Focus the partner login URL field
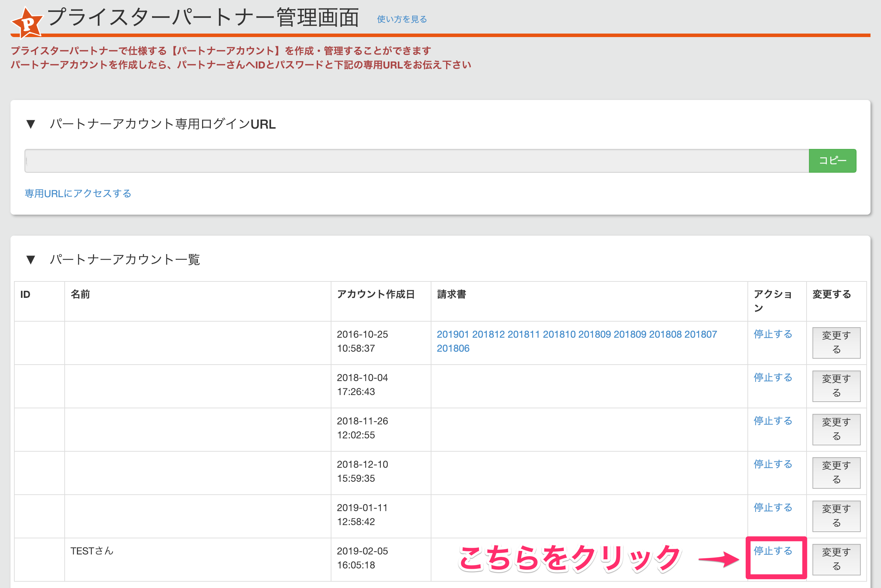This screenshot has height=588, width=881. pos(417,161)
